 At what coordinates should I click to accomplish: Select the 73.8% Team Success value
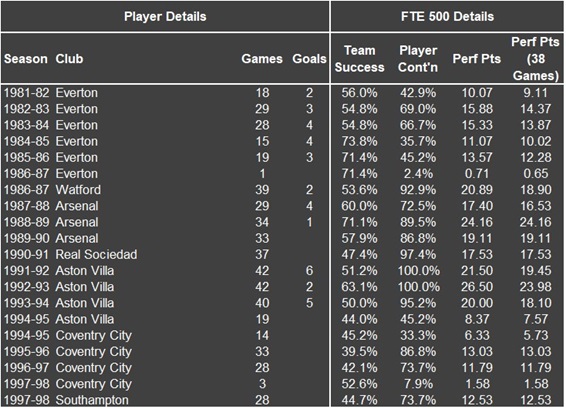(360, 141)
